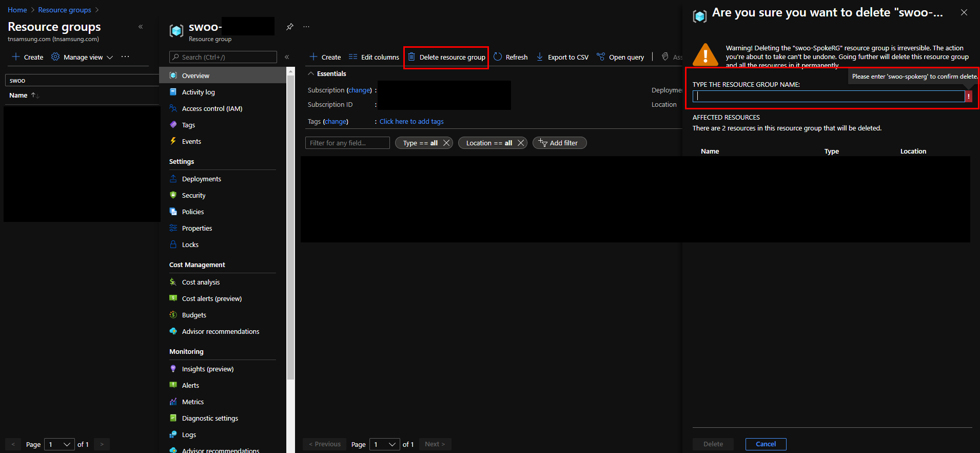Viewport: 980px width, 453px height.
Task: Collapse the resource menu sidebar
Action: (x=287, y=57)
